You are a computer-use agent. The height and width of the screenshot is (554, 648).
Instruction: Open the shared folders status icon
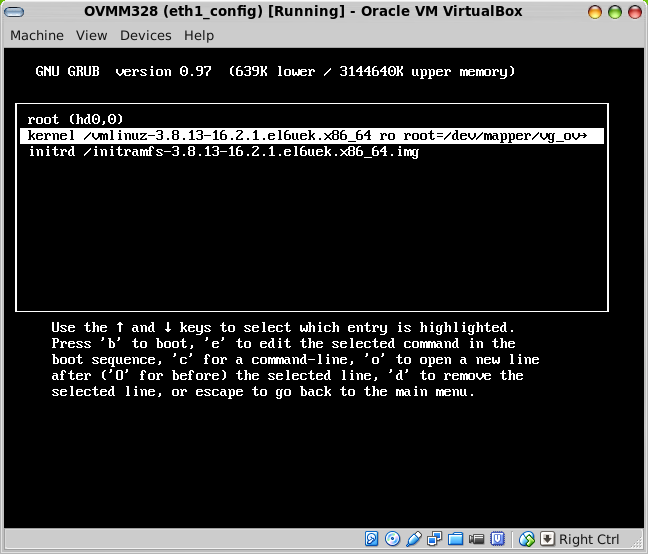click(x=455, y=539)
